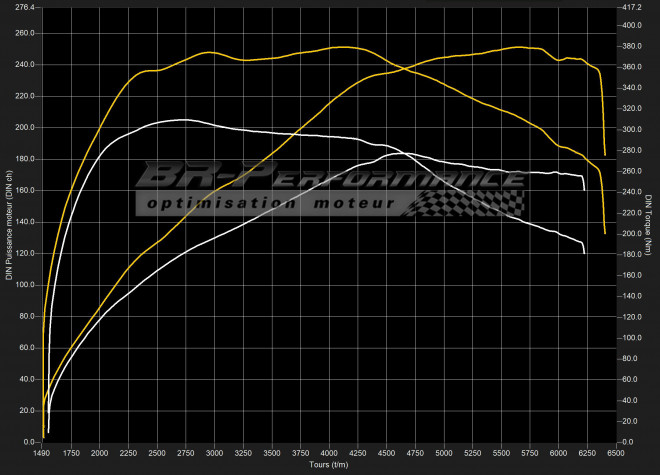Click the 2750 rpm x-axis tick label
660x475 pixels.
click(x=186, y=453)
